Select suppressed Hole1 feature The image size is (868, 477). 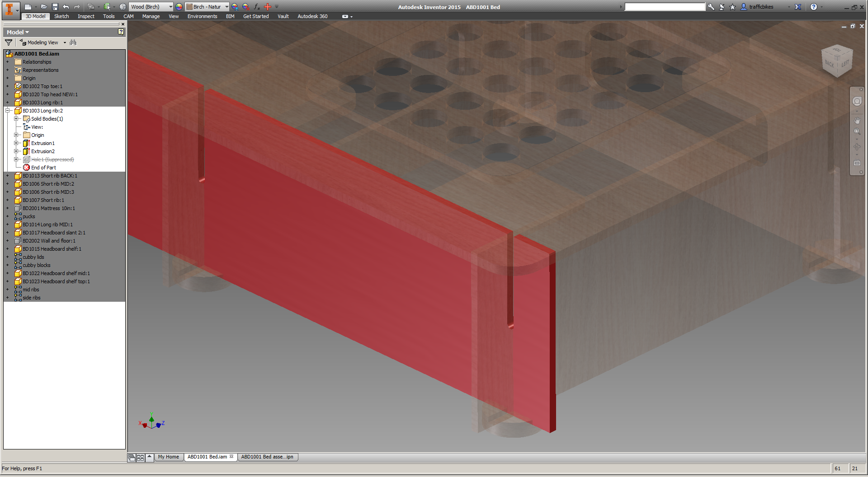pos(52,159)
